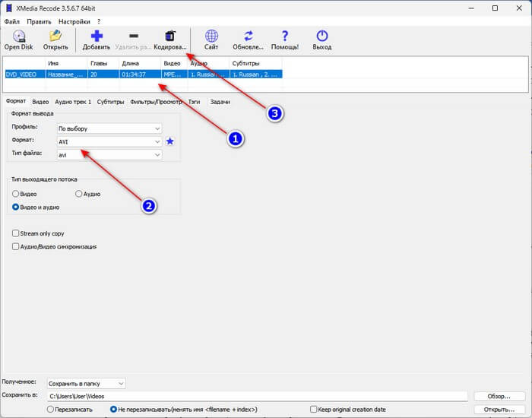532x418 pixels.
Task: Open Помощь question mark icon
Action: tap(285, 36)
